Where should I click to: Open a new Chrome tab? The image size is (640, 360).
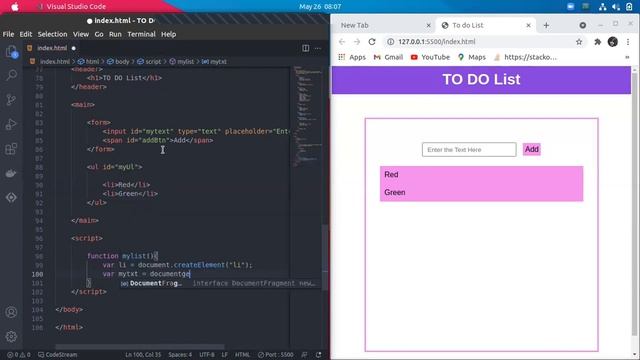546,25
